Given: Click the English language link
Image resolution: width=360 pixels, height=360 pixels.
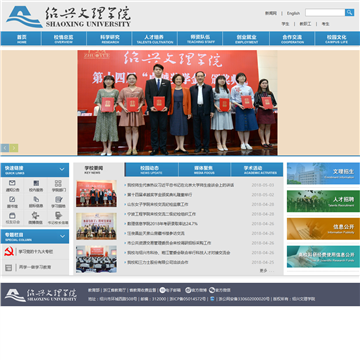Looking at the screenshot, I should [293, 13].
